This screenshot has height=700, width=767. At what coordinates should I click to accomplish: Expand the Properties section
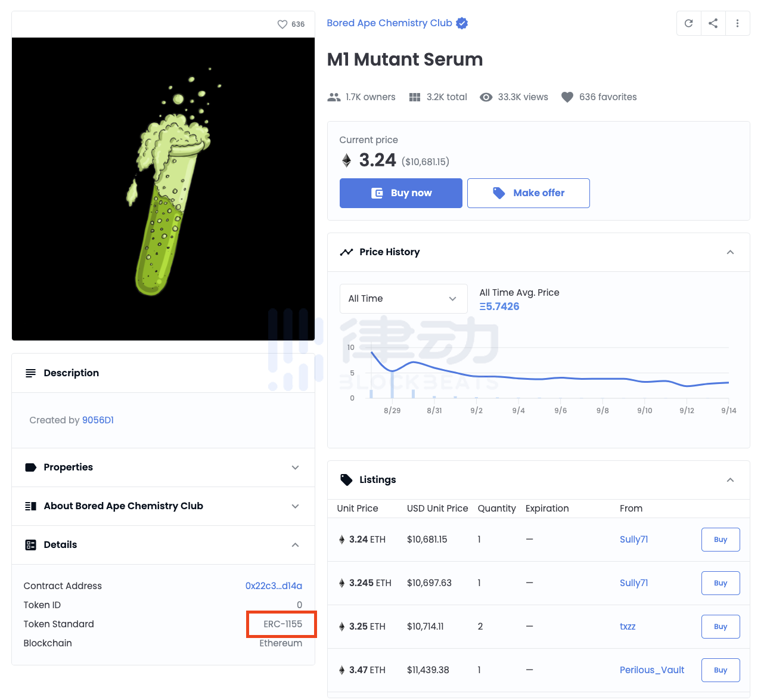(295, 467)
